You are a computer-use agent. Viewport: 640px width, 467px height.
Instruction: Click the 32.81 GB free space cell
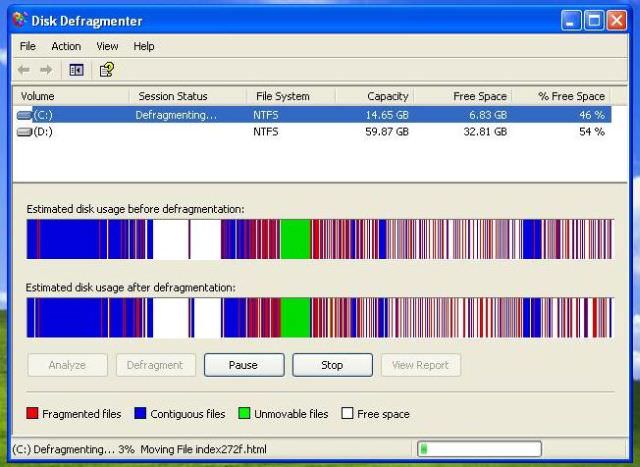tap(485, 132)
